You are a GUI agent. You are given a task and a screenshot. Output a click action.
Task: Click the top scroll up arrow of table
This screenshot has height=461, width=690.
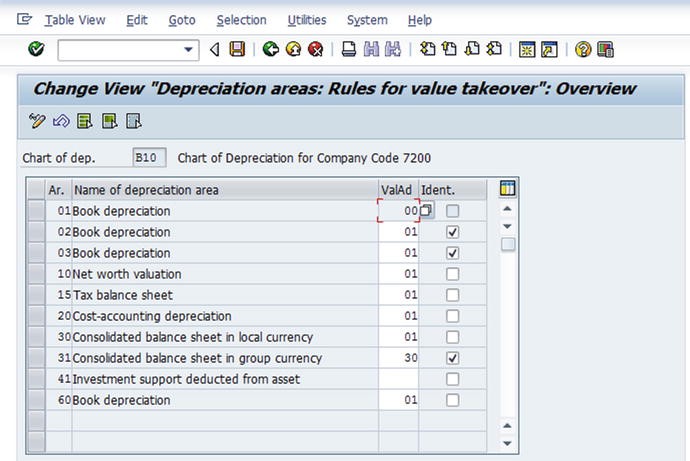tap(507, 209)
